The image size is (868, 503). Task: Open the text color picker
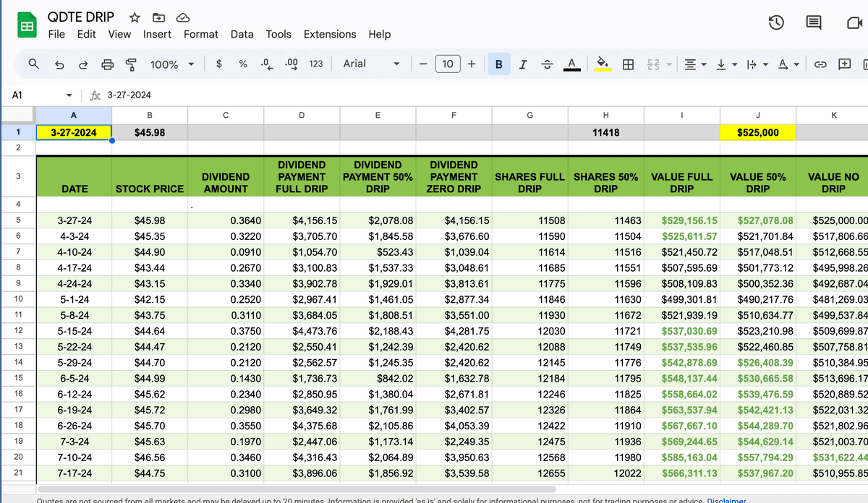point(572,64)
